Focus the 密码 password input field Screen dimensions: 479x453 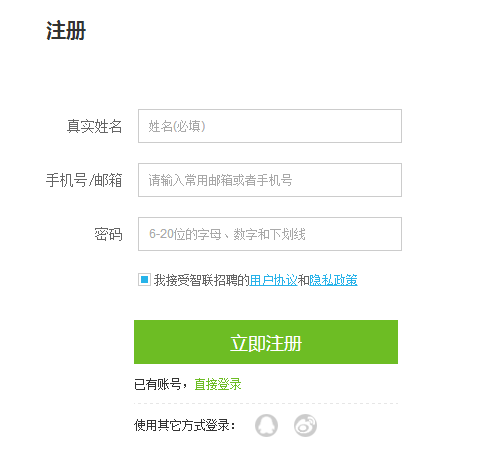pos(270,234)
